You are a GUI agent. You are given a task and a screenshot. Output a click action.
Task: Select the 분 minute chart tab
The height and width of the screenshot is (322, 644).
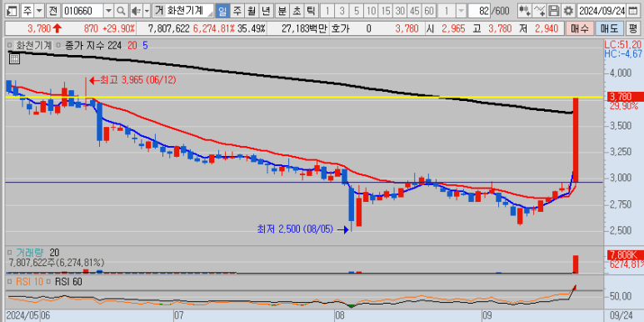[282, 11]
